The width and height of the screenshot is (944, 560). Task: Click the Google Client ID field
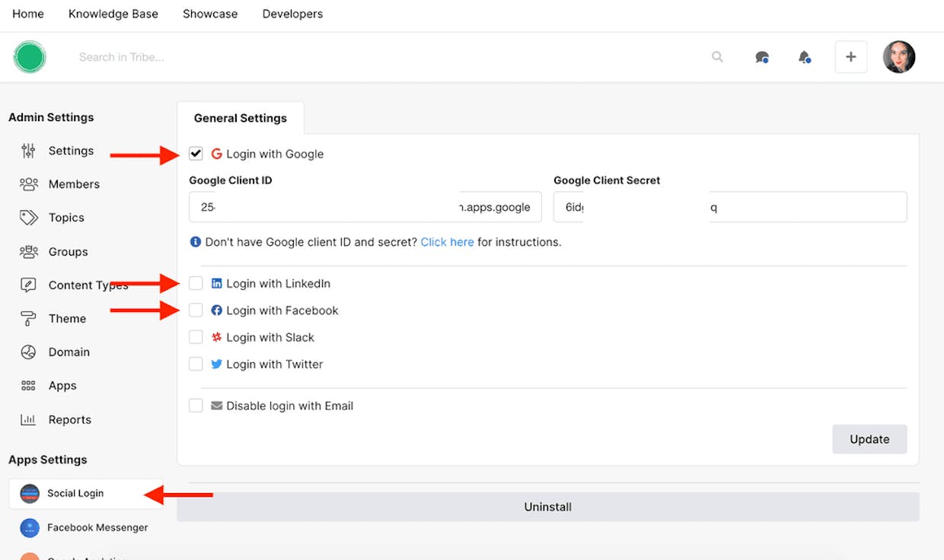coord(365,207)
